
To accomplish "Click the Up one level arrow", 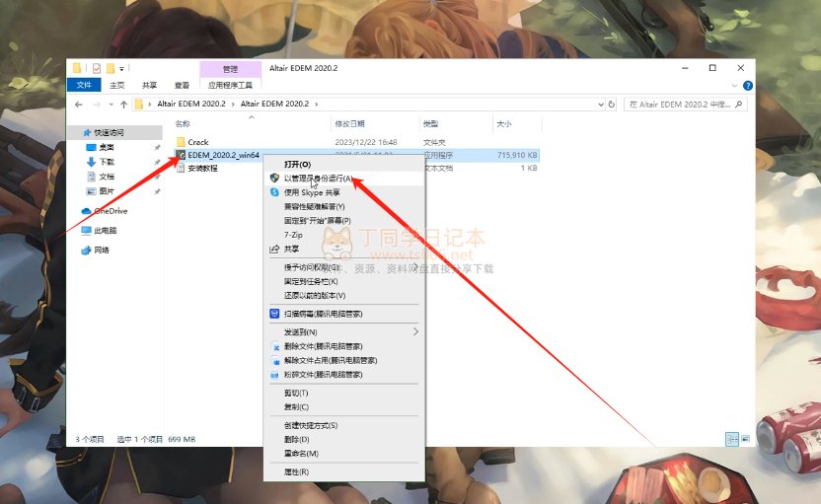I will [x=124, y=105].
